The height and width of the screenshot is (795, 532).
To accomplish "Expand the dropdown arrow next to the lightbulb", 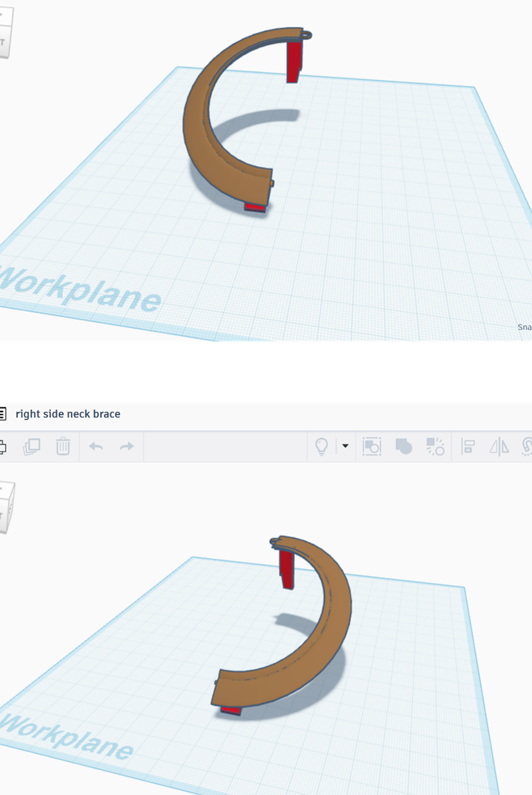I will (x=345, y=447).
